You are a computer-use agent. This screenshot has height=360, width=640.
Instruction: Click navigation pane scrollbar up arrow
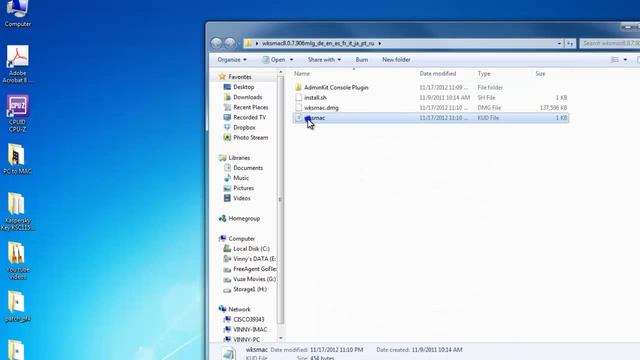[280, 72]
